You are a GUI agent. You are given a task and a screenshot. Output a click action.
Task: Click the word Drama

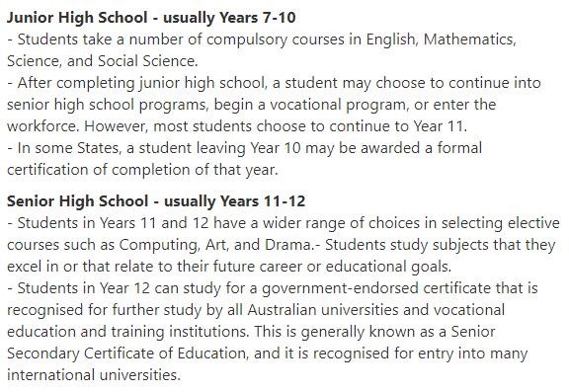tap(287, 245)
